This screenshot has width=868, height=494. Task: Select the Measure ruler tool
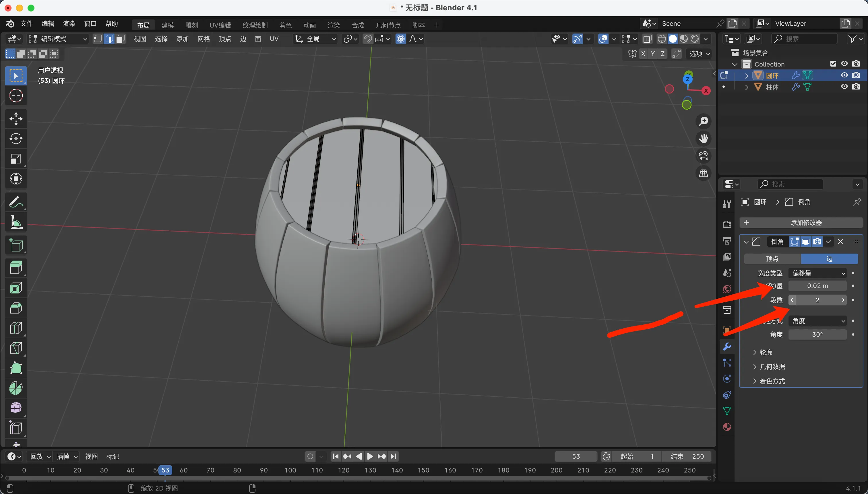[15, 223]
